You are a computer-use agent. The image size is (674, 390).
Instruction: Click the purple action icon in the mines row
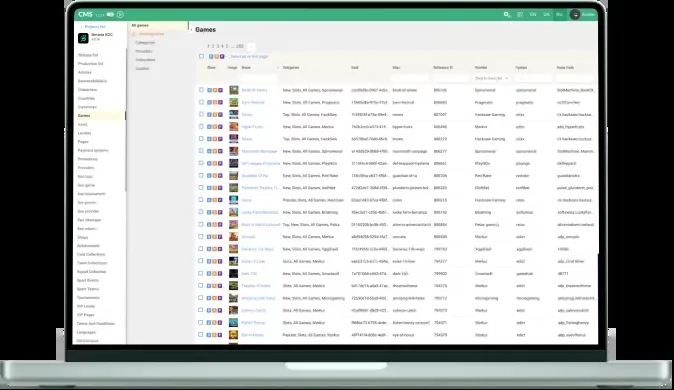pos(220,115)
